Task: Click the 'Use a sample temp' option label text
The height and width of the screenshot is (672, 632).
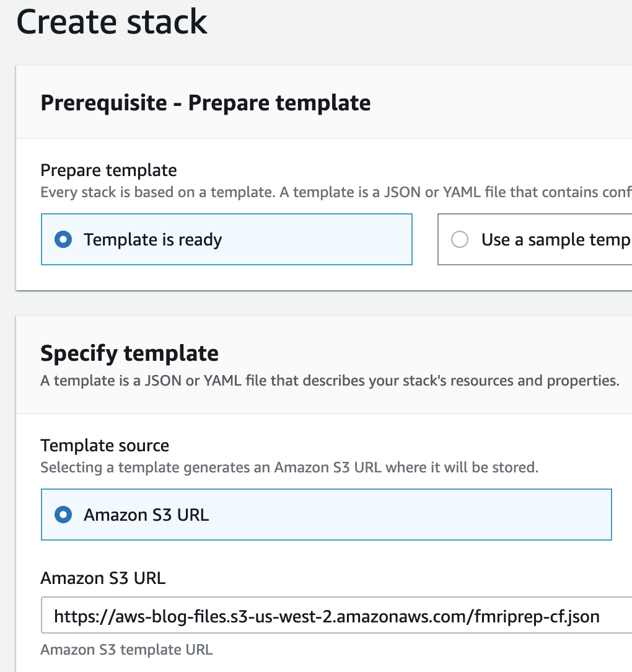Action: point(556,239)
